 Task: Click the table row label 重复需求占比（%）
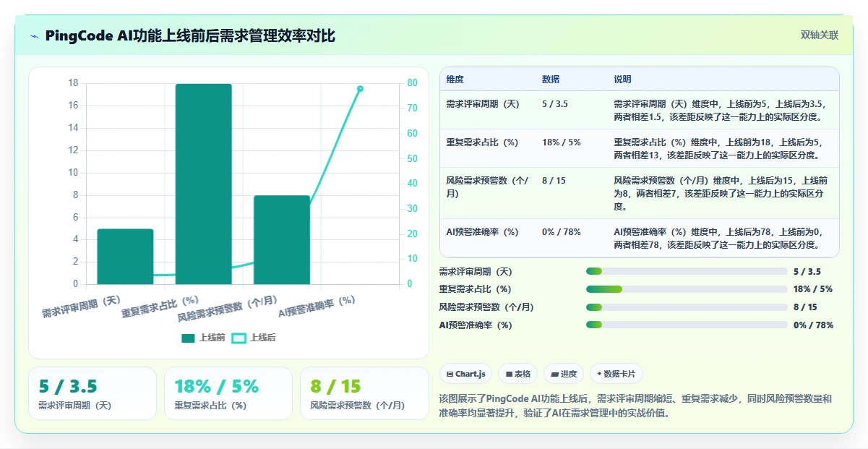(483, 142)
